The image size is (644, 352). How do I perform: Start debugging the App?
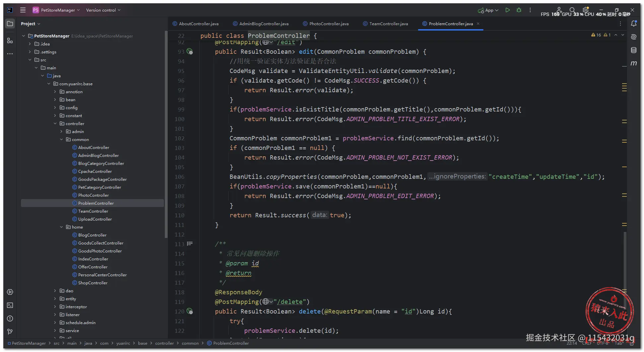point(519,10)
